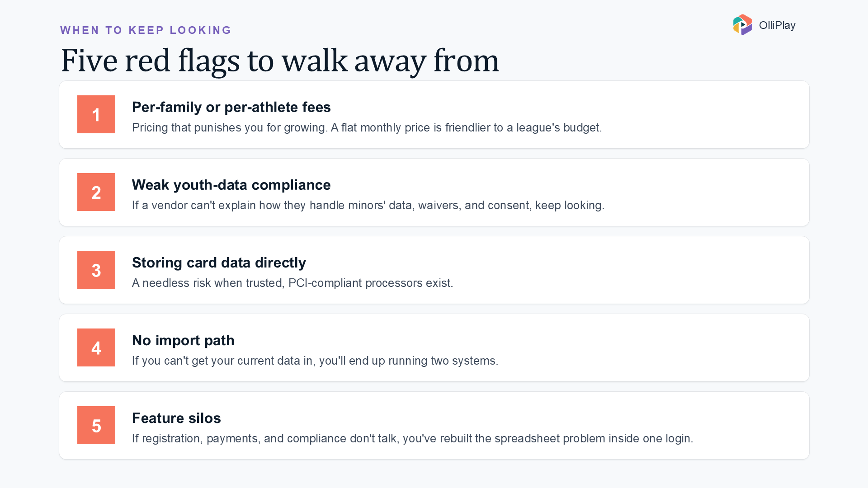Click the spreadsheet problem description text
The width and height of the screenshot is (868, 488).
412,438
